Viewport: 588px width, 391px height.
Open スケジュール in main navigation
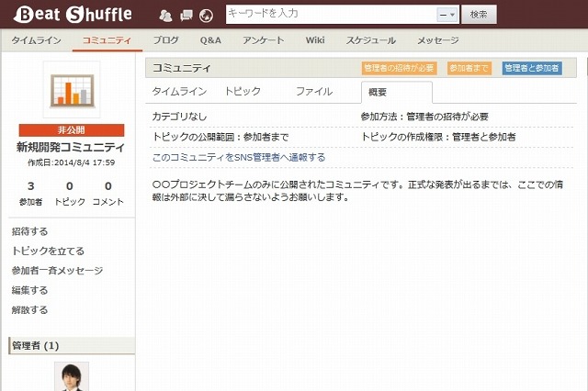point(371,40)
